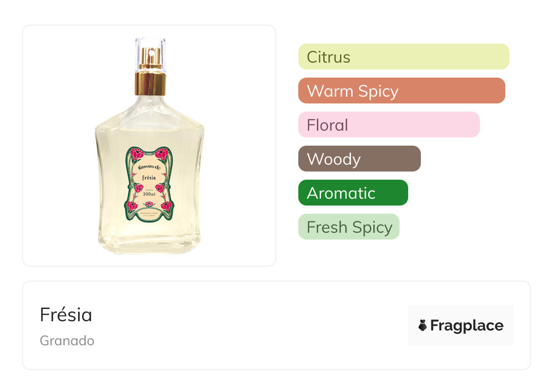
Task: Click the top-left red flower on bottle label
Action: pyautogui.click(x=137, y=154)
